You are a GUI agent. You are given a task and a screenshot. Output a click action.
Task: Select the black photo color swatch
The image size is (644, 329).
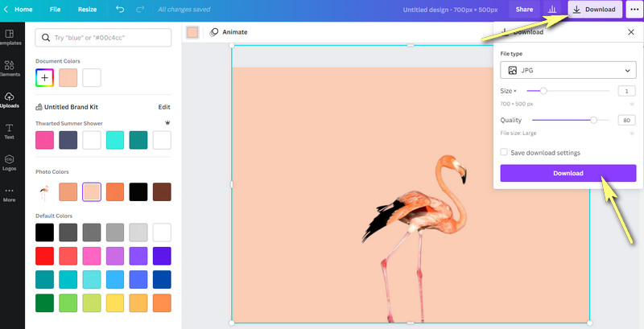[138, 192]
